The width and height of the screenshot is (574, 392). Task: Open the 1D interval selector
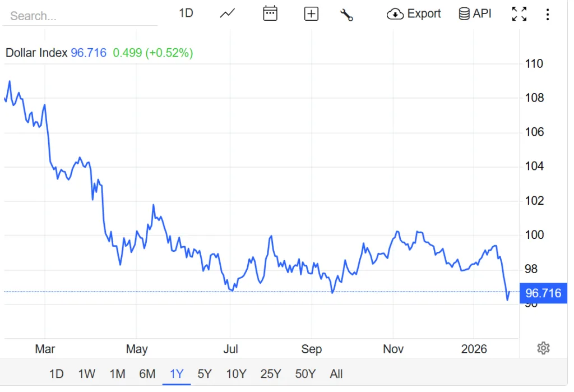pos(186,13)
